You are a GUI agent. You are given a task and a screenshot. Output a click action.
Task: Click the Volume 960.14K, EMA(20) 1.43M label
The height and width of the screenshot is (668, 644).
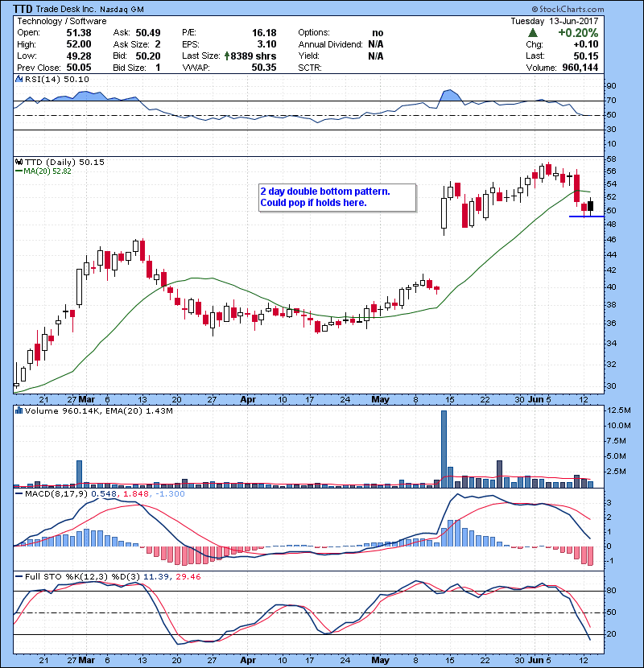click(x=99, y=411)
